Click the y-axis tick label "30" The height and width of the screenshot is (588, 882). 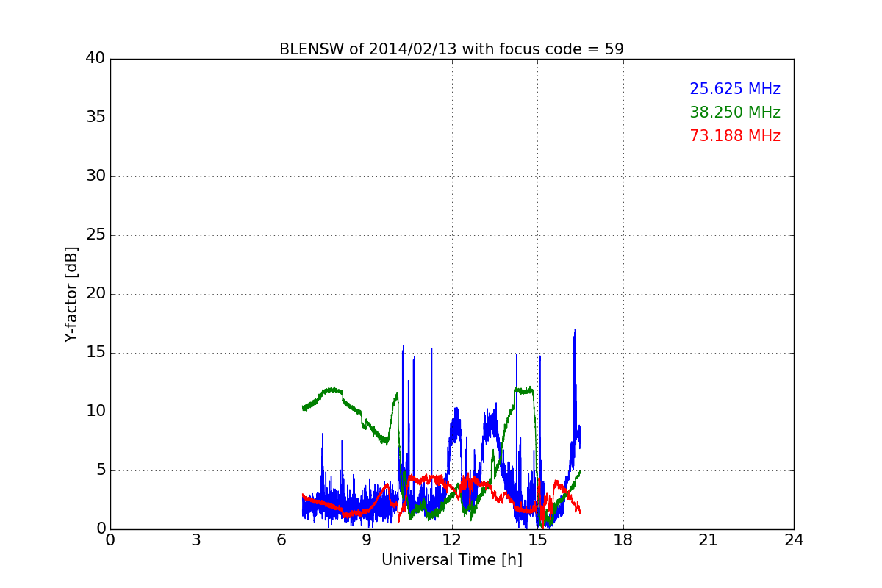96,176
